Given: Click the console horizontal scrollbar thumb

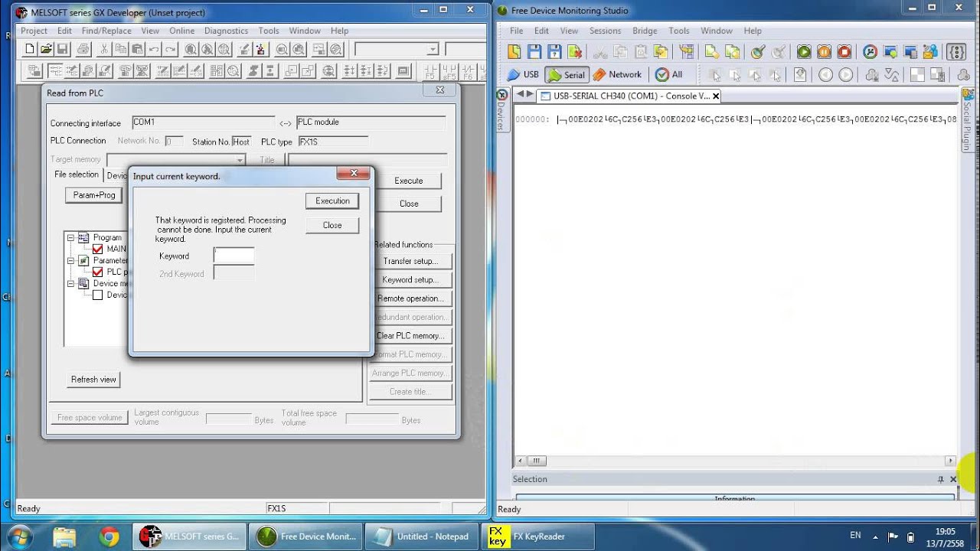Looking at the screenshot, I should [x=537, y=461].
